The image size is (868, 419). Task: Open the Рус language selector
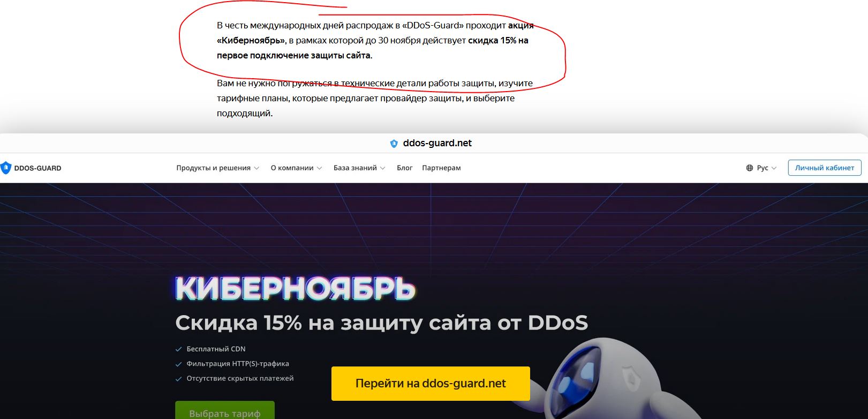tap(761, 168)
